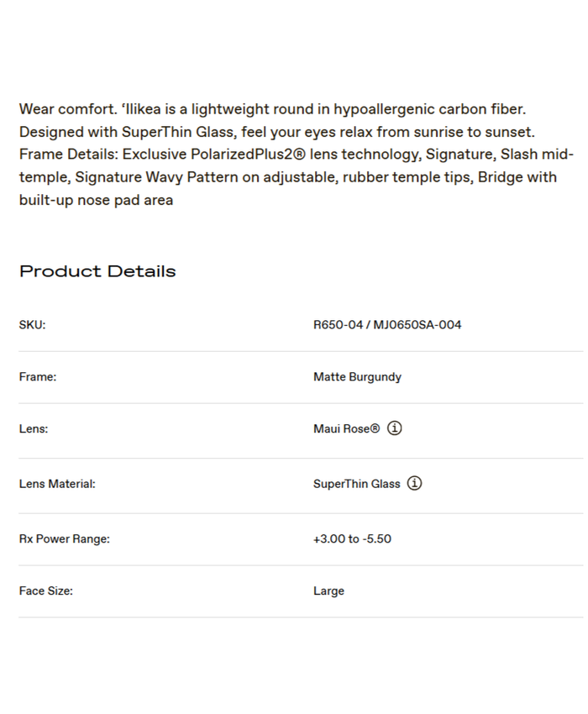Click the Lens label row

click(34, 428)
